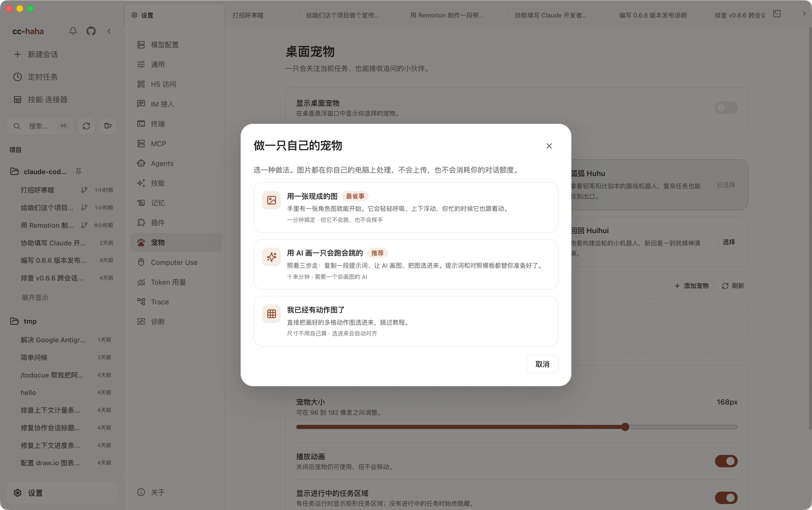
Task: Open the GitHub icon link
Action: [x=91, y=31]
